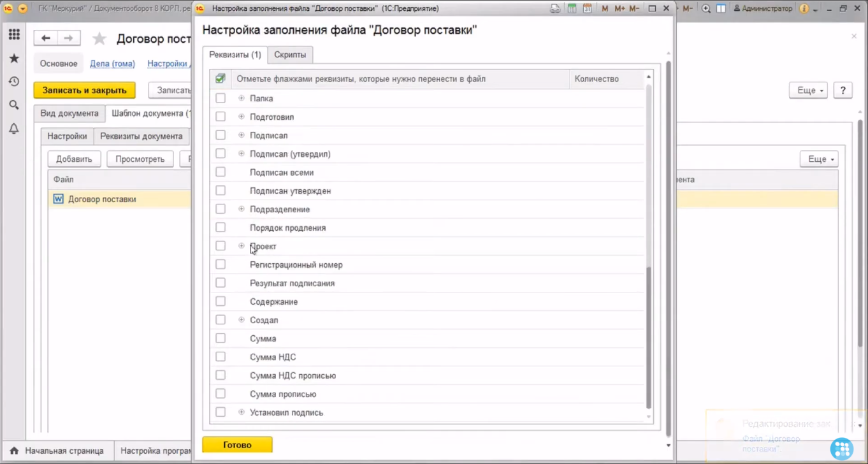The width and height of the screenshot is (868, 464).
Task: Select the Порядок продления row
Action: click(427, 228)
